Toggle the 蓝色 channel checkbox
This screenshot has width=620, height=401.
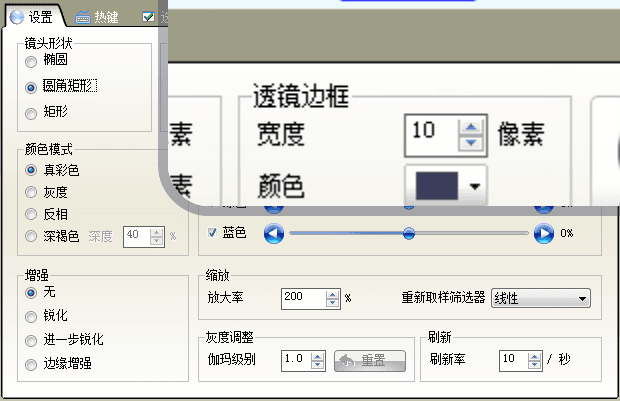coord(212,233)
